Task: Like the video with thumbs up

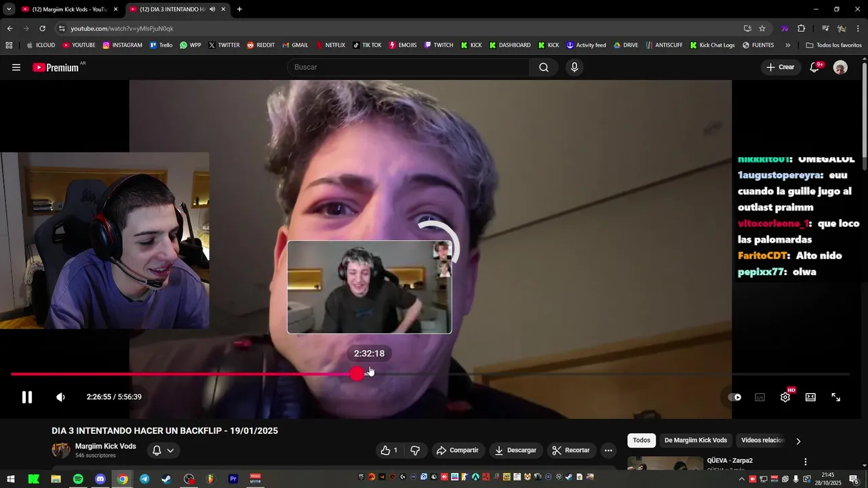Action: pos(389,450)
